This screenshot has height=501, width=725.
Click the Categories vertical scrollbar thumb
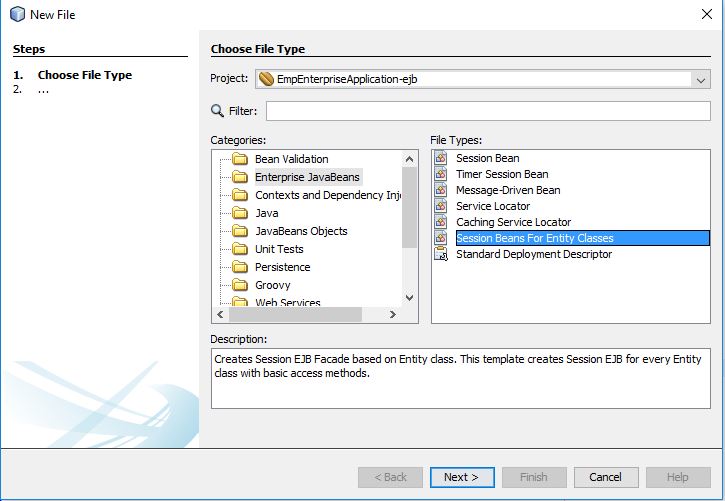[409, 208]
